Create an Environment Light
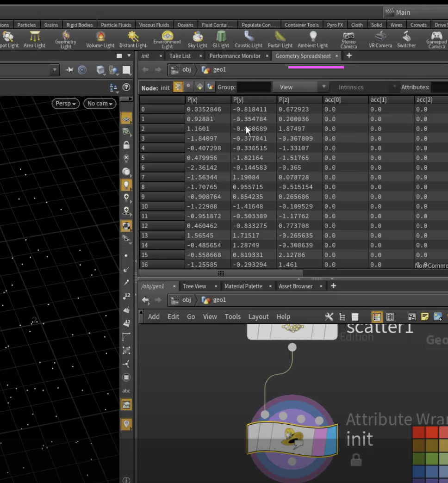448x483 pixels. click(x=168, y=39)
